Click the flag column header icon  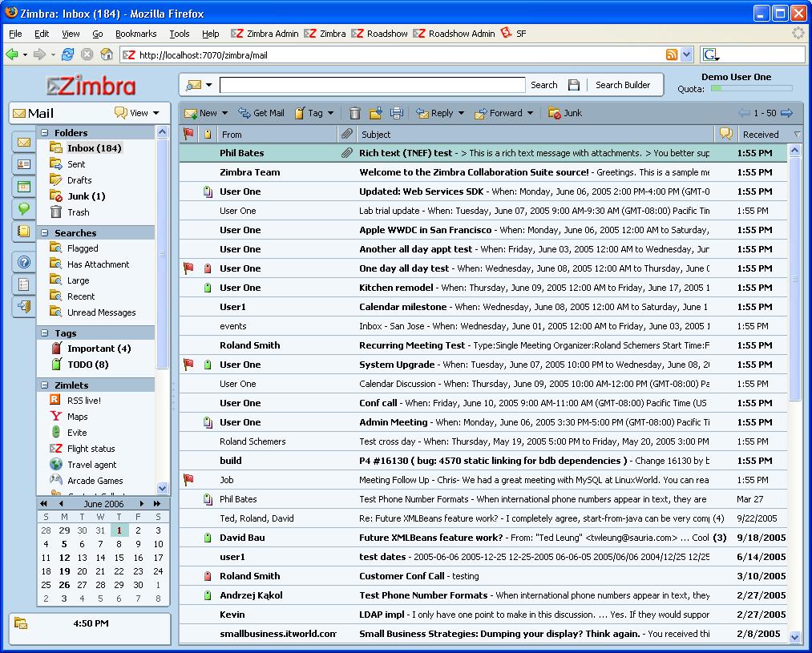click(188, 134)
